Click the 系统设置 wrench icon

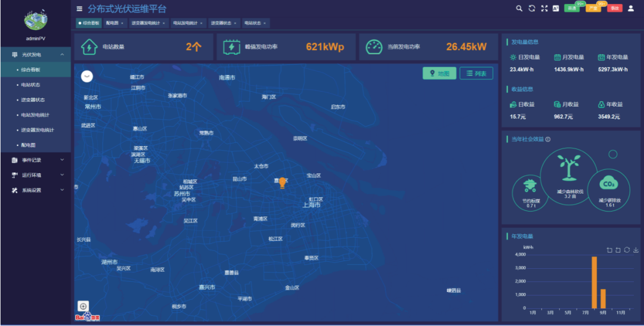point(15,191)
